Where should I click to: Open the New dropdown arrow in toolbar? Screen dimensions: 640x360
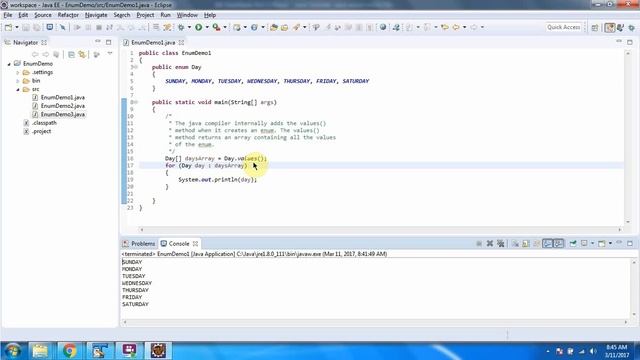click(x=17, y=27)
